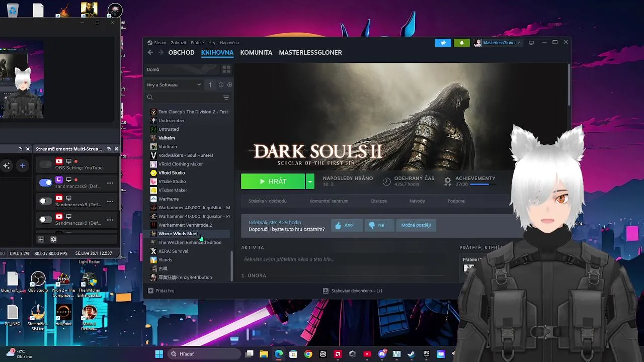Open The Witcher Enhanced desktop shortcut
The height and width of the screenshot is (362, 644).
point(89,284)
